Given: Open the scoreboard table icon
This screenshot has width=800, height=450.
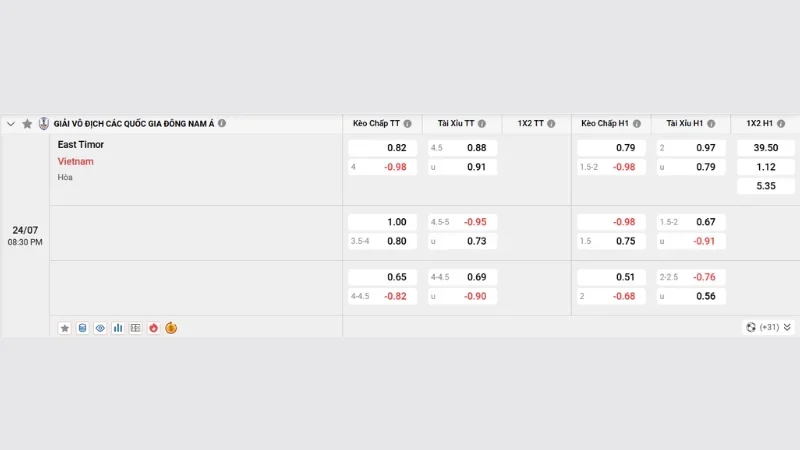Looking at the screenshot, I should pos(136,328).
